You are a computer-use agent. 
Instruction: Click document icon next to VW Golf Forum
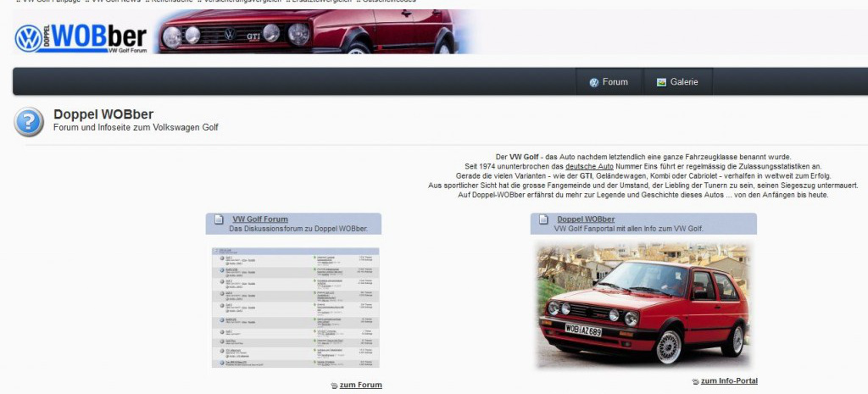click(218, 220)
